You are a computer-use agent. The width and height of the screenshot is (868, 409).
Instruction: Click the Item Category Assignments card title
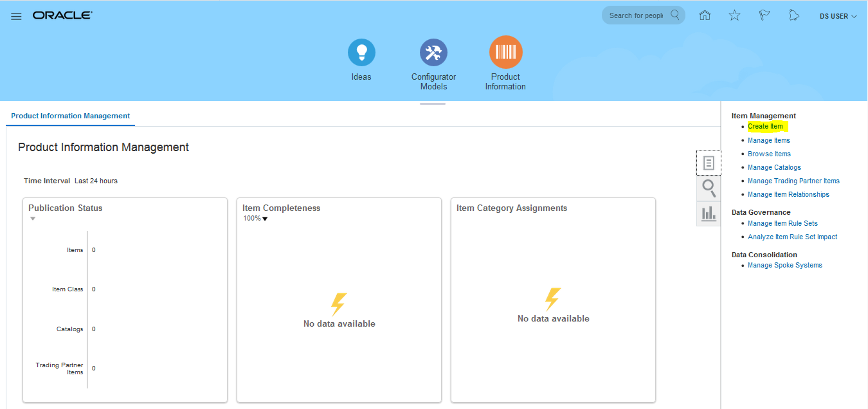[x=512, y=208]
